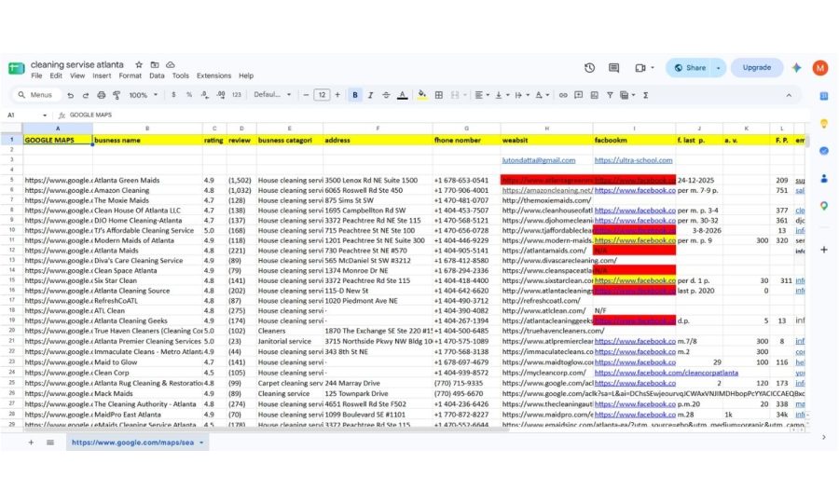Search the Menus box

coord(35,95)
